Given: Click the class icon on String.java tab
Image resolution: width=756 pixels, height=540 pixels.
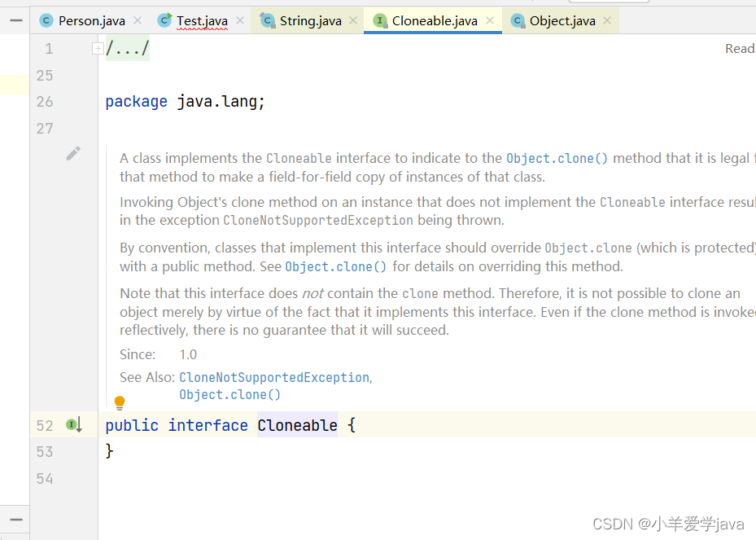Looking at the screenshot, I should pos(267,20).
